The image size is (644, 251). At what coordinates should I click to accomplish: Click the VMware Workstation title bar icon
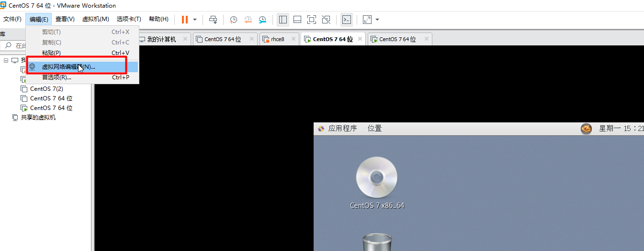coord(3,5)
